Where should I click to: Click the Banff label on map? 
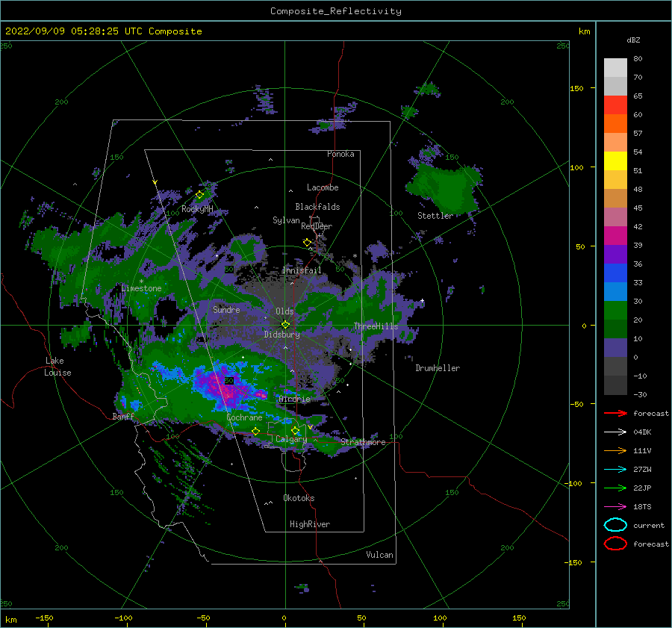[x=123, y=417]
